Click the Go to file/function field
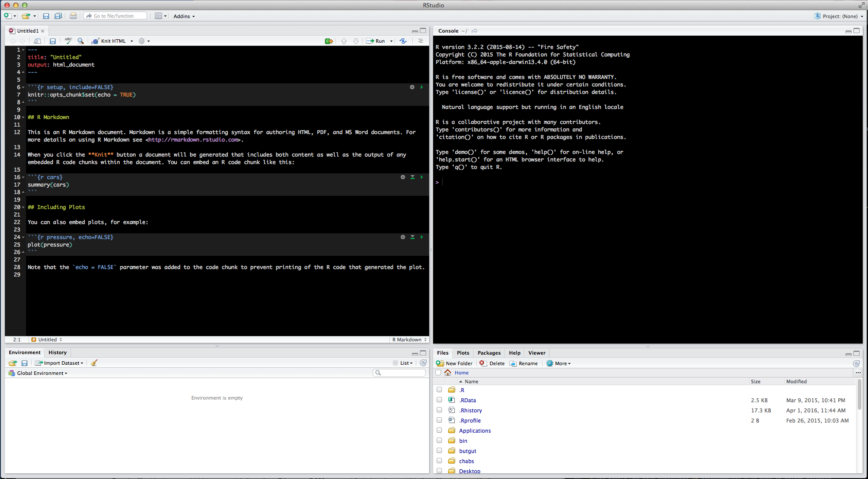 115,16
